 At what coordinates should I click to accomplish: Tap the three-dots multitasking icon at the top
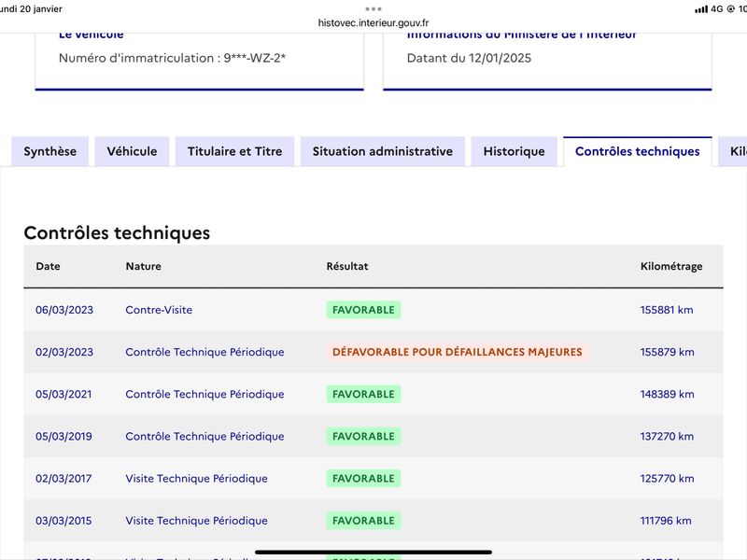tap(373, 8)
